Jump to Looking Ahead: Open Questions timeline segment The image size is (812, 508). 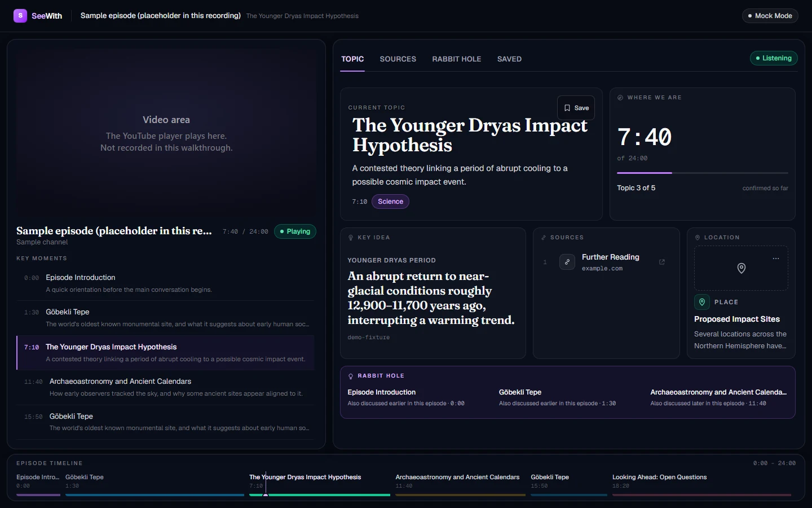701,484
